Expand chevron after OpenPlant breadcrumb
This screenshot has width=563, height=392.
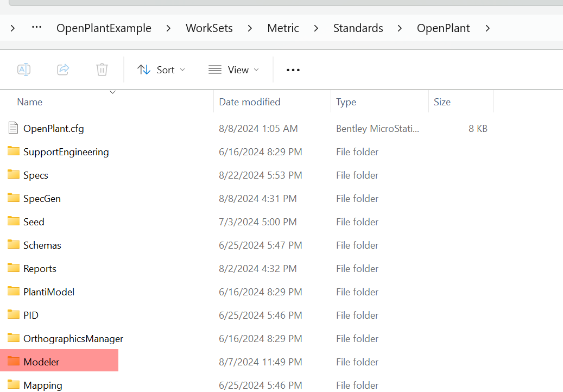(488, 28)
